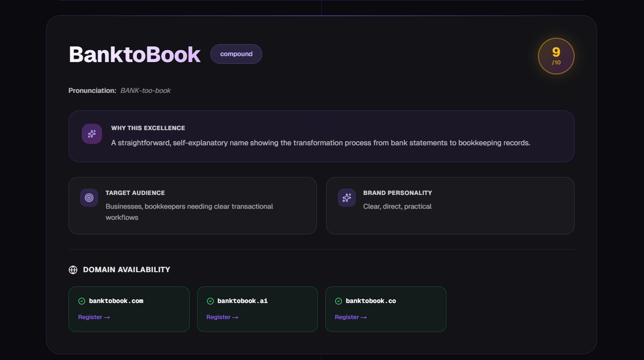644x360 pixels.
Task: Click the straightforward self-explanatory name description
Action: click(321, 143)
